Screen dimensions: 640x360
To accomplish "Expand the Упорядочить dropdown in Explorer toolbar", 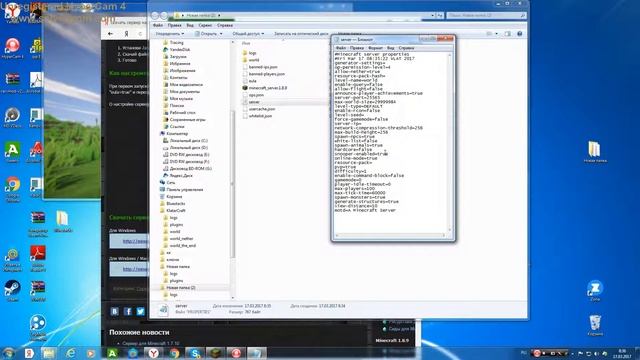I will tap(170, 33).
